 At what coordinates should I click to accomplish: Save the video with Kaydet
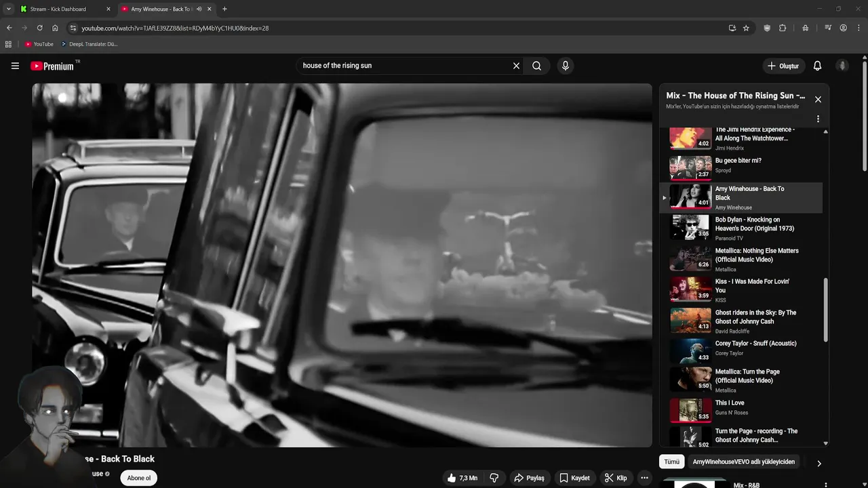coord(574,478)
